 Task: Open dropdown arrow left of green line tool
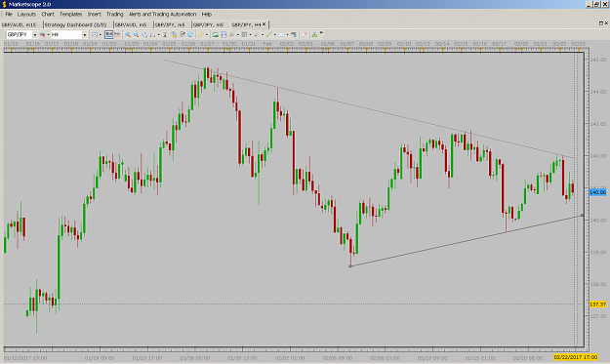click(263, 34)
